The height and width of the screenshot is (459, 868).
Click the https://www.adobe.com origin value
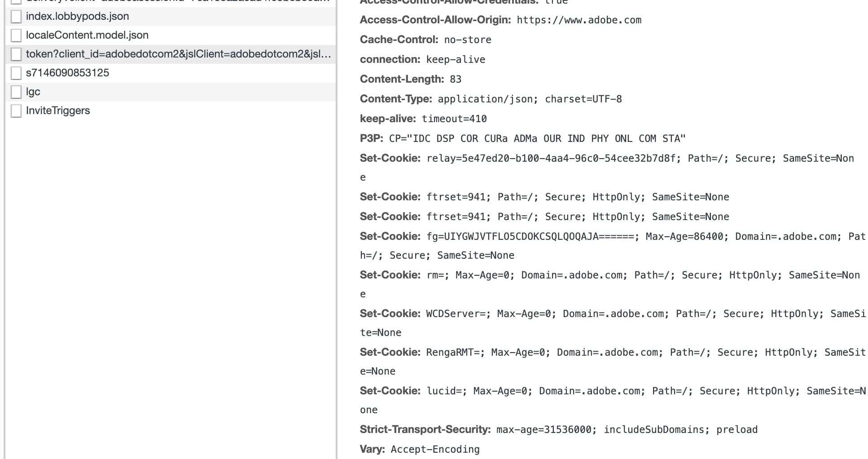pos(579,20)
